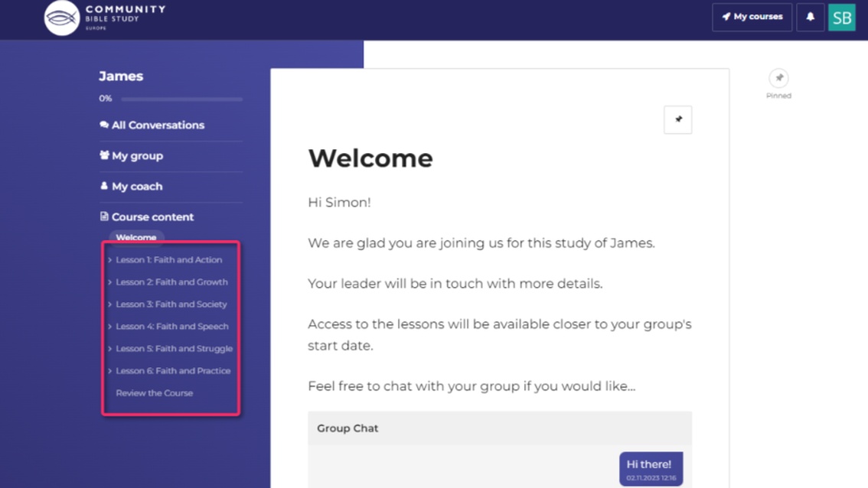
Task: Click the James course progress bar
Action: click(181, 99)
